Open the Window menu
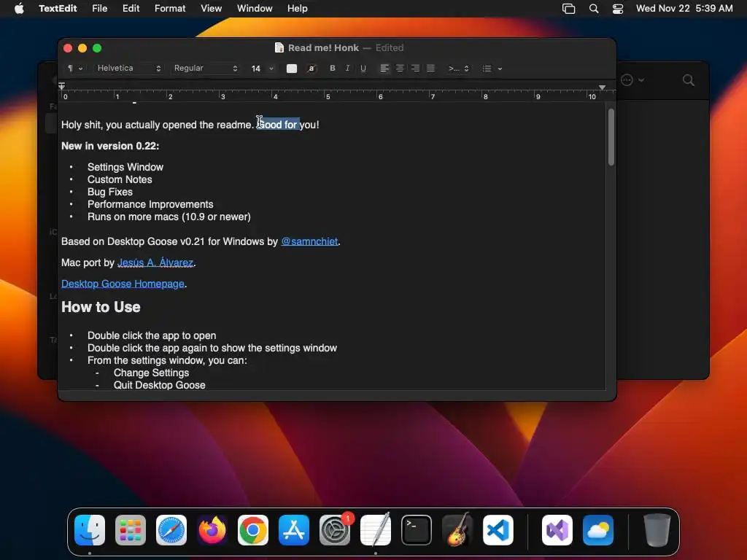This screenshot has width=747, height=560. point(255,8)
